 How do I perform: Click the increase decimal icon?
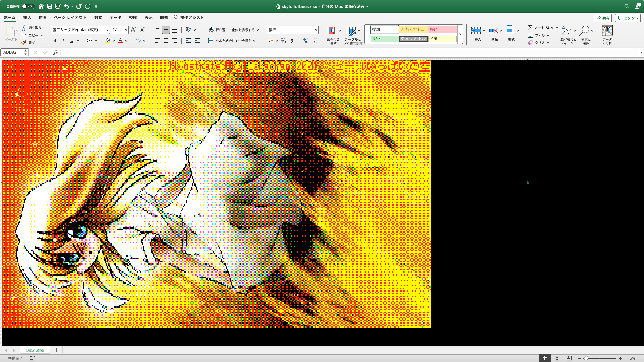[306, 41]
